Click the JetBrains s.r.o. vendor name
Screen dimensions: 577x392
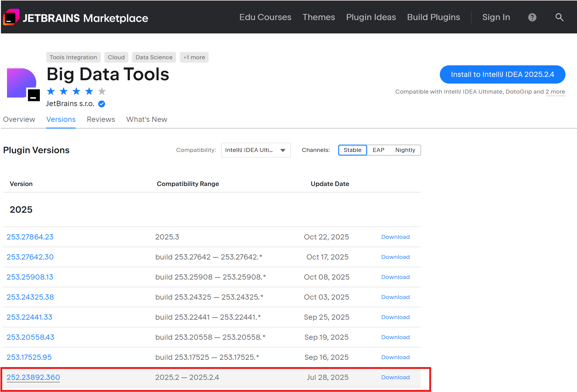click(70, 104)
